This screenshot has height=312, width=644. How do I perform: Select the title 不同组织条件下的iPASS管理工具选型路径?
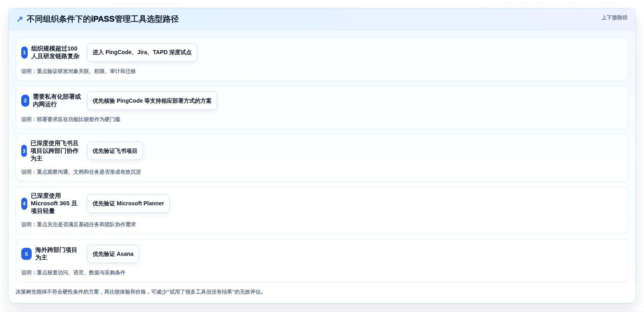(x=103, y=19)
